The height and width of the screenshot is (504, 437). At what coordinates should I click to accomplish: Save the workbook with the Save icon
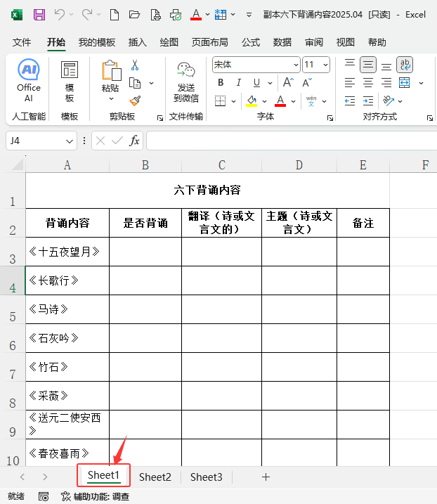click(x=39, y=15)
